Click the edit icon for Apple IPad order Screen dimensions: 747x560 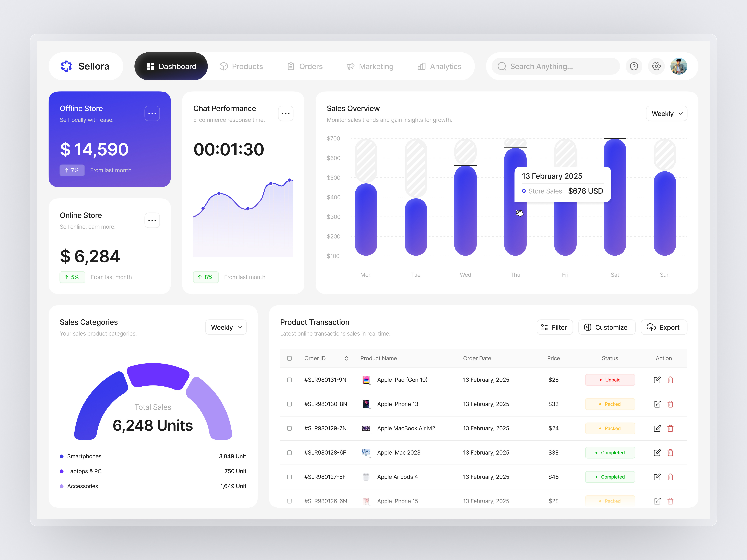[x=657, y=380]
